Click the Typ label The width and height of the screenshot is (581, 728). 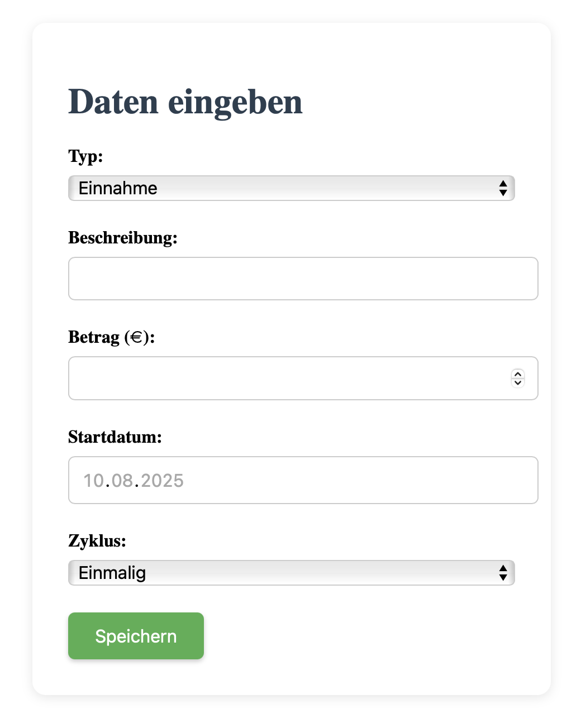(x=85, y=157)
